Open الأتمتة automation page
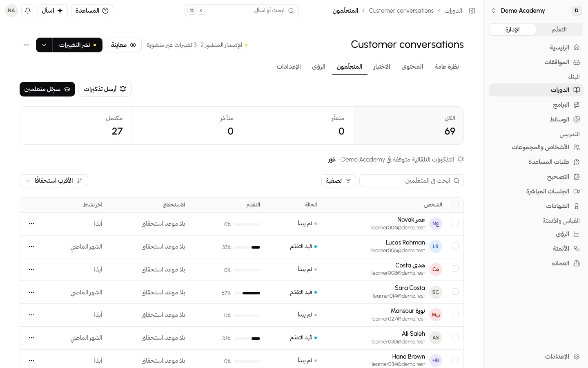The image size is (588, 368). [x=536, y=249]
